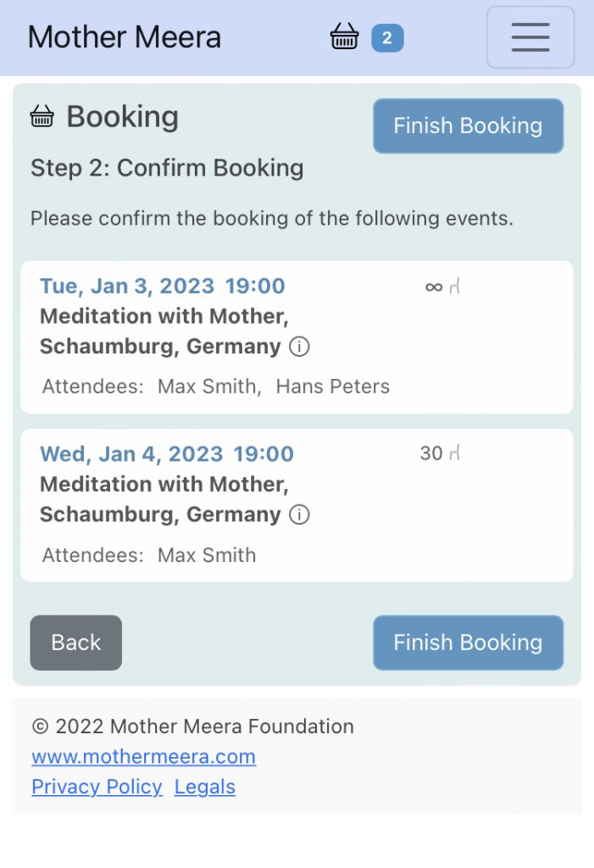Click the 30 seats count on Jan 4 event
The width and height of the screenshot is (594, 868).
tap(431, 453)
